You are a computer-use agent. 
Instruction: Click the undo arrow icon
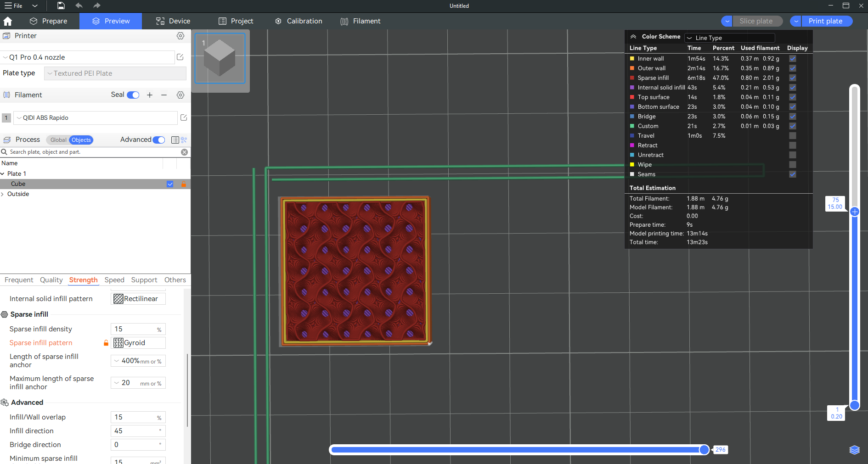(79, 6)
